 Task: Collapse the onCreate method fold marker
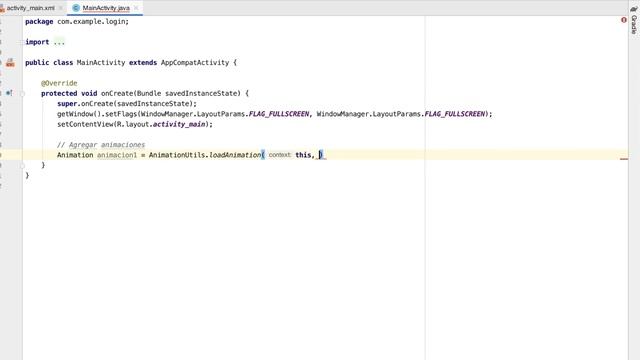(22, 94)
